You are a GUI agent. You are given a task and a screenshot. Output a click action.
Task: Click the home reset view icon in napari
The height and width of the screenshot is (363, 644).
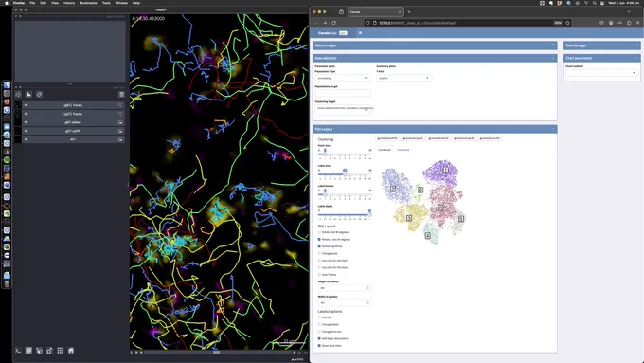click(71, 351)
